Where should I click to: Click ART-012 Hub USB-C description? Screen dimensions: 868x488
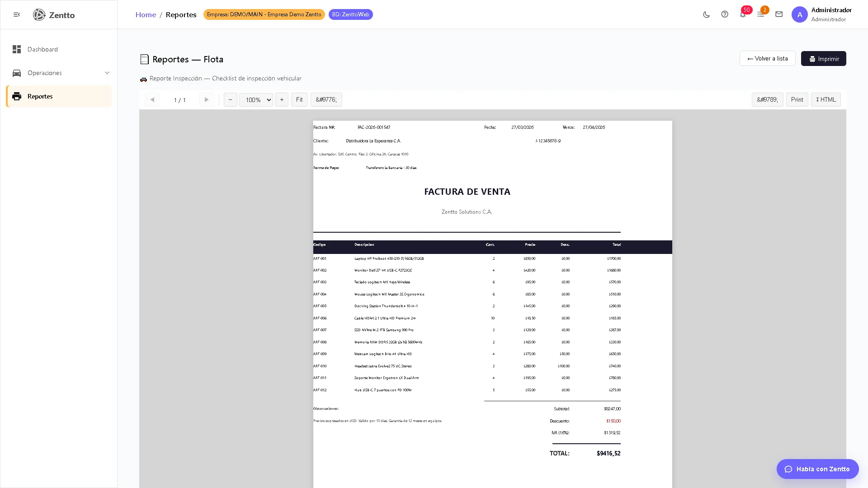(383, 390)
